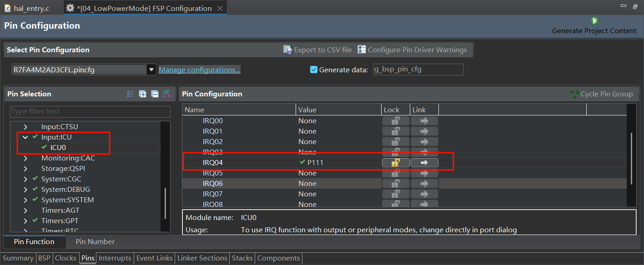
Task: Click the Export to CSV file icon
Action: pyautogui.click(x=287, y=50)
